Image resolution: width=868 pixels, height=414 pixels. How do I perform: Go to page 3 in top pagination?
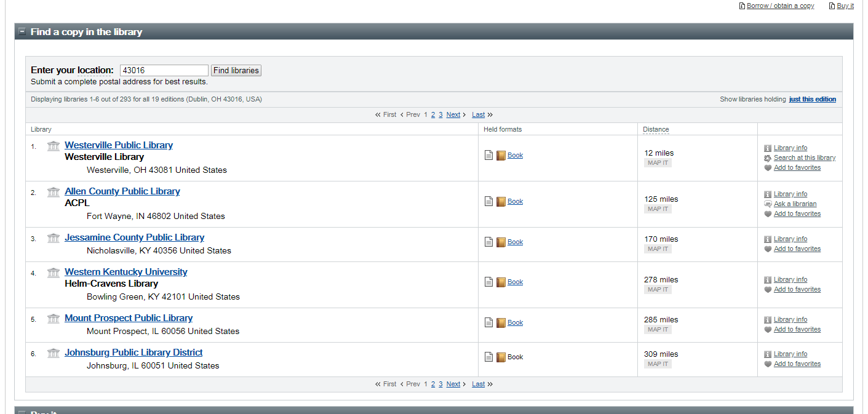coord(440,114)
